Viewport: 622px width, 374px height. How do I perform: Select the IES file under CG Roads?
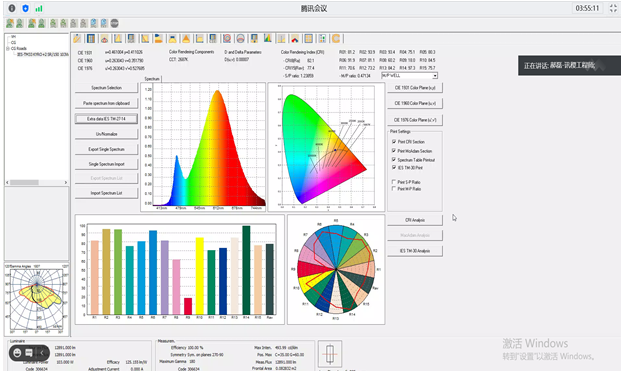click(42, 54)
